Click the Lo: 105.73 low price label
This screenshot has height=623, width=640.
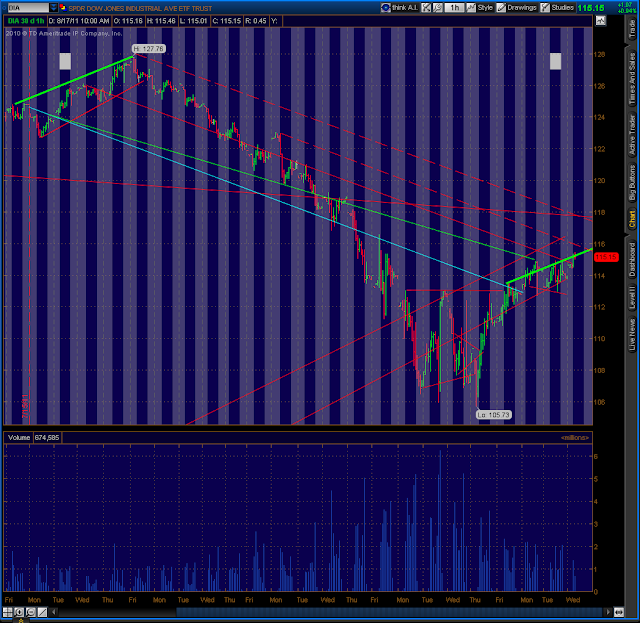pos(493,415)
